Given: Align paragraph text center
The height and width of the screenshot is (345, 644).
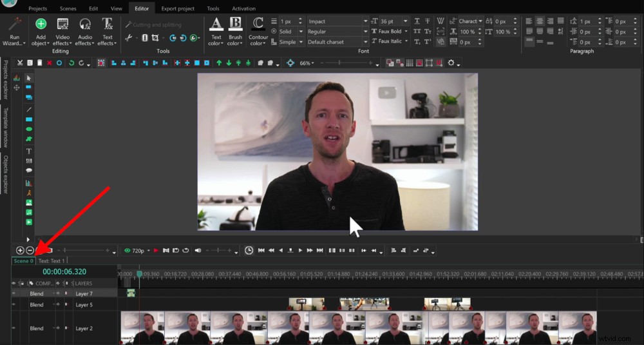Looking at the screenshot, I should coord(540,21).
